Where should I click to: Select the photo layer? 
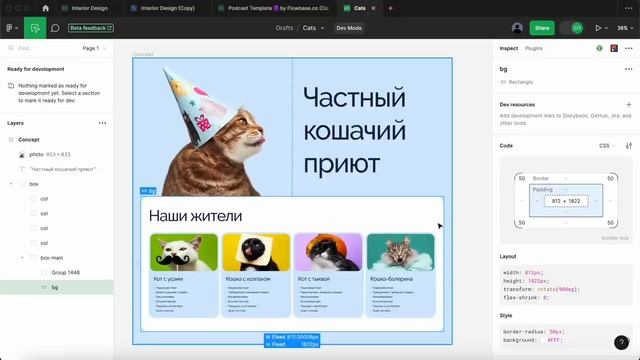[50, 154]
